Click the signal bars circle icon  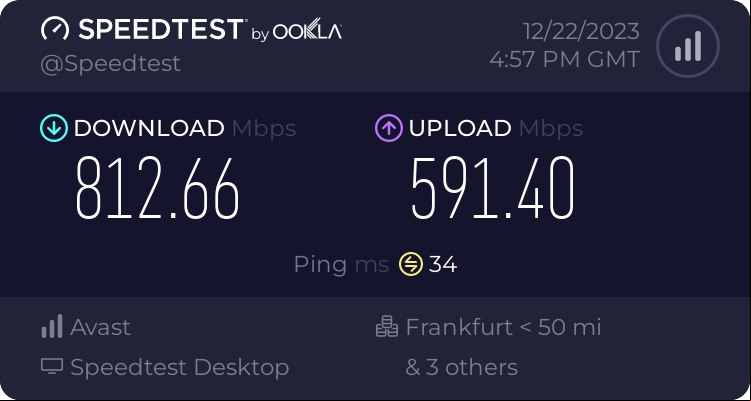click(688, 46)
